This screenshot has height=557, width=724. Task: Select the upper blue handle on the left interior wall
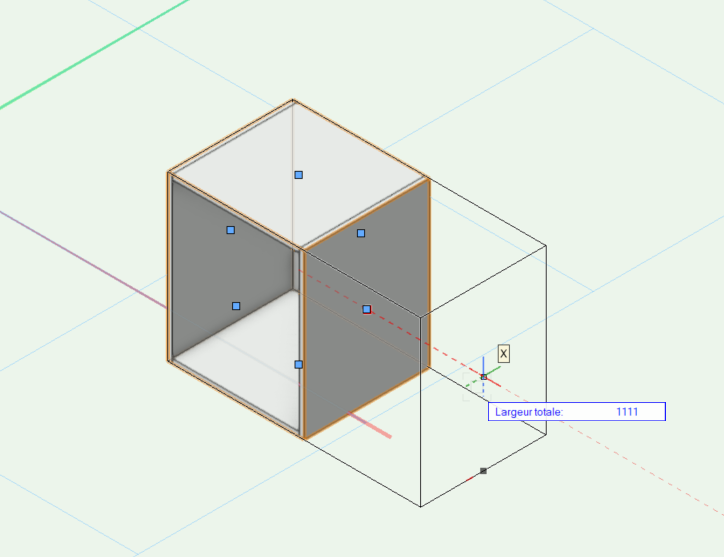click(x=230, y=230)
